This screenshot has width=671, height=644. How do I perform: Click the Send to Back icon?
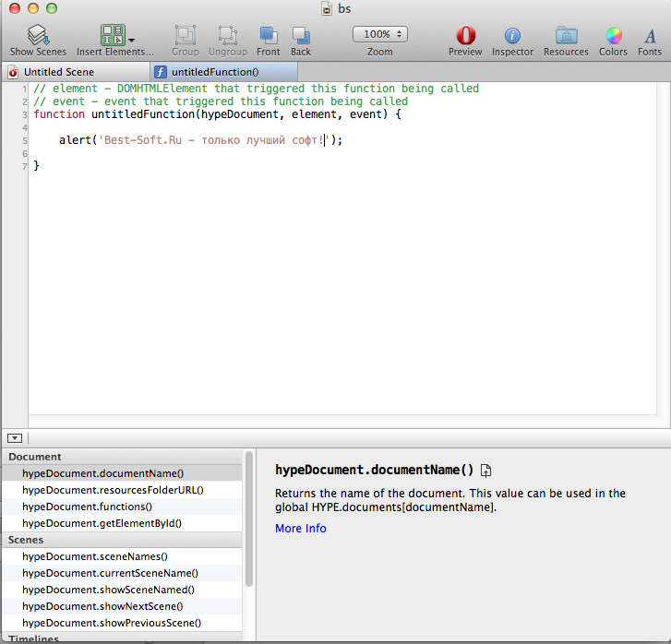coord(301,36)
